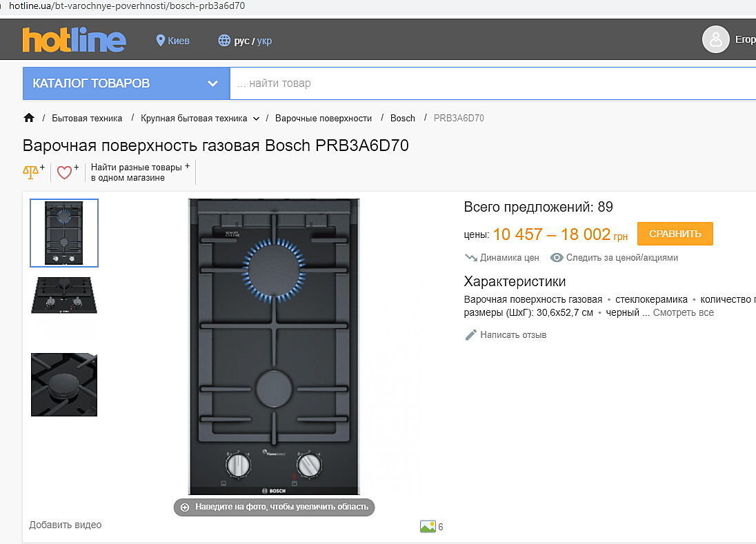Viewport: 756px width, 544px height.
Task: Add product to comparison via scales icon
Action: coord(32,172)
